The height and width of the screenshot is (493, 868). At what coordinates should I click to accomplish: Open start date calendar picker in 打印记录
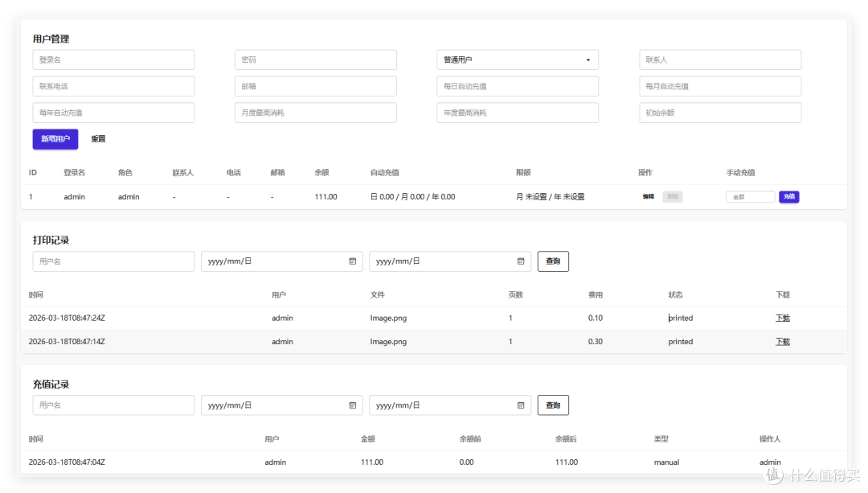click(353, 261)
